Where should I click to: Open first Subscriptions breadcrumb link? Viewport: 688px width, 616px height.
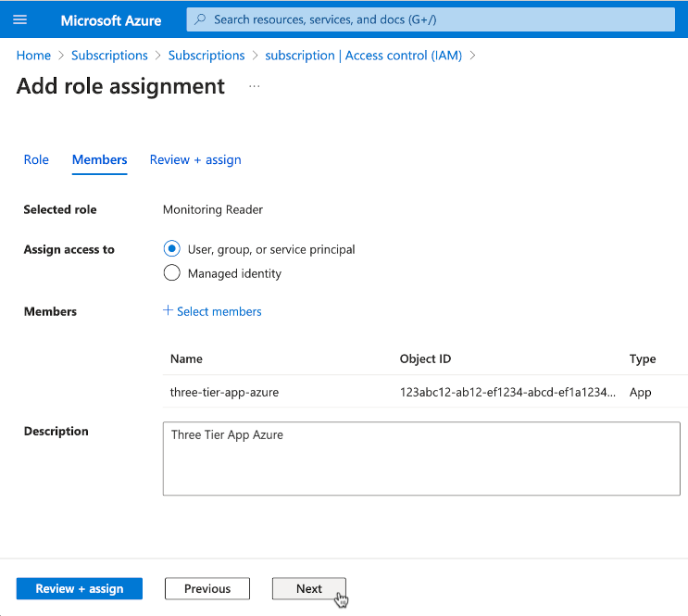tap(109, 56)
